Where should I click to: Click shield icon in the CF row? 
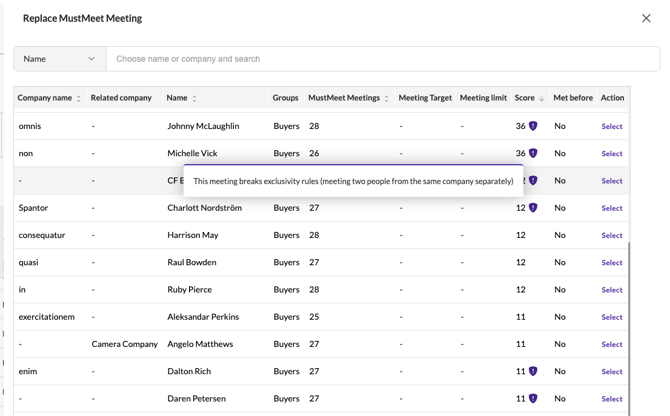coord(533,181)
